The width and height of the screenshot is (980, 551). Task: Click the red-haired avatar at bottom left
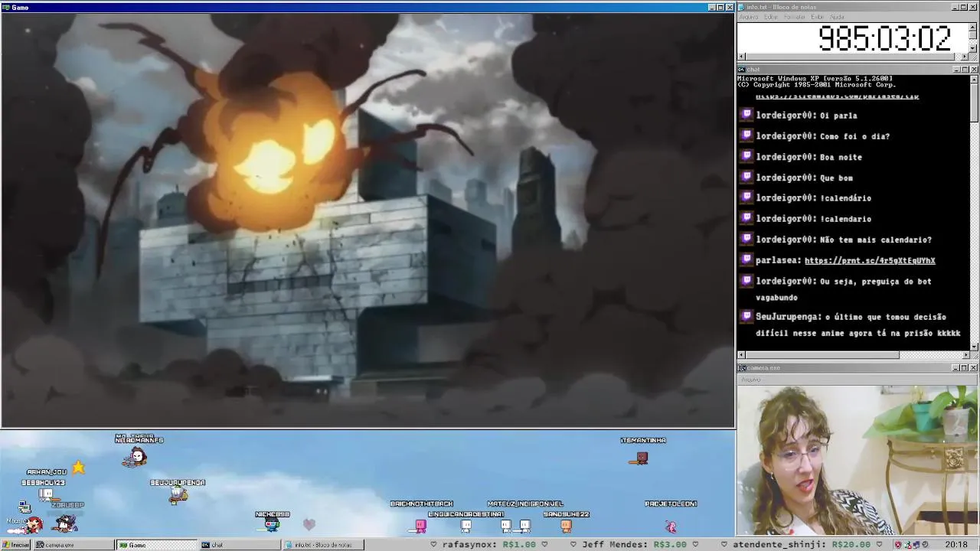click(x=33, y=525)
